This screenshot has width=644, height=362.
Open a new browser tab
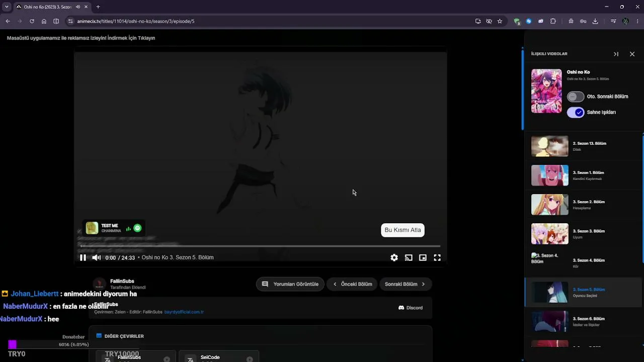(98, 7)
